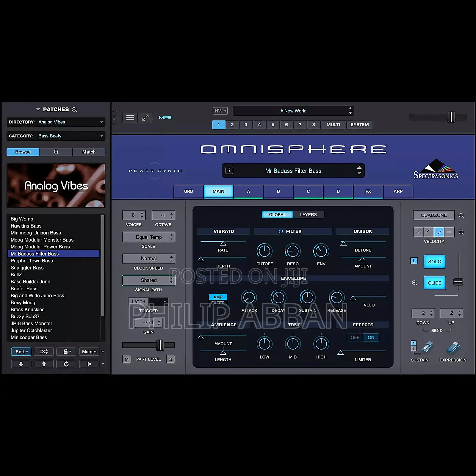Select the LAYERS view tab

tap(309, 214)
